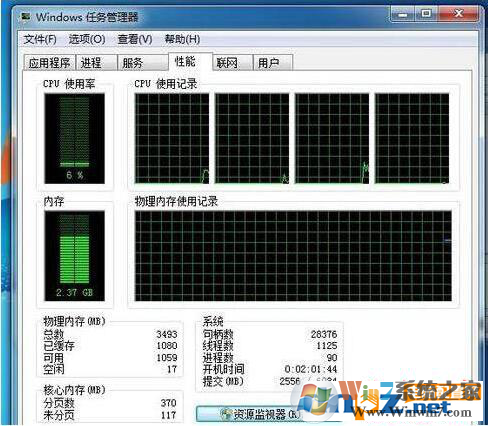Click the 物理内存(MB) group heading
Viewport: 488px width, 426px height.
(x=74, y=321)
